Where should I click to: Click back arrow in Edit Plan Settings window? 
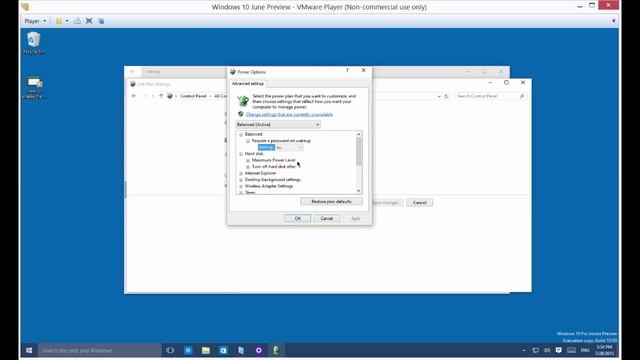pyautogui.click(x=134, y=96)
